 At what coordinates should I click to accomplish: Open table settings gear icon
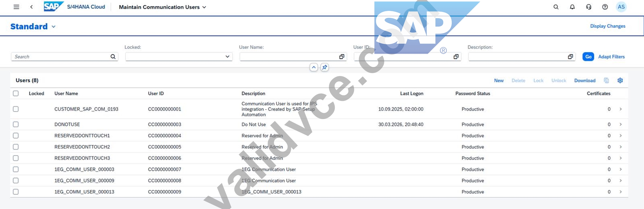tap(620, 80)
